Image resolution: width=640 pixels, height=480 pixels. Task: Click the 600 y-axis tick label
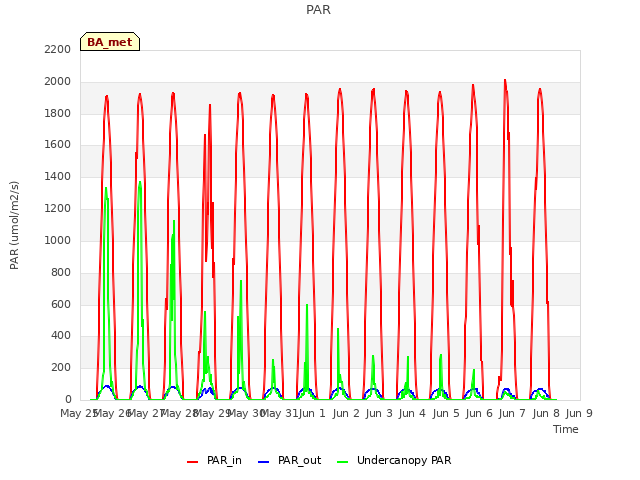(61, 304)
